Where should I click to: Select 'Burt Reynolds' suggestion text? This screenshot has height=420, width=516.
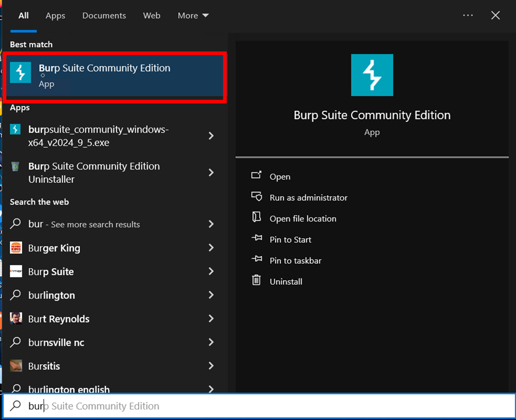pos(59,319)
